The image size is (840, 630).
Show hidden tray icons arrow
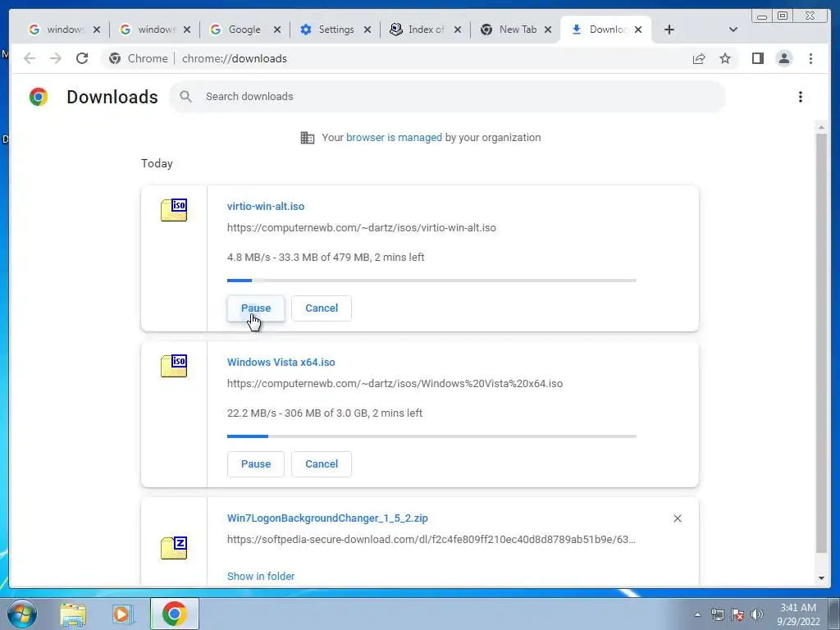[x=697, y=614]
